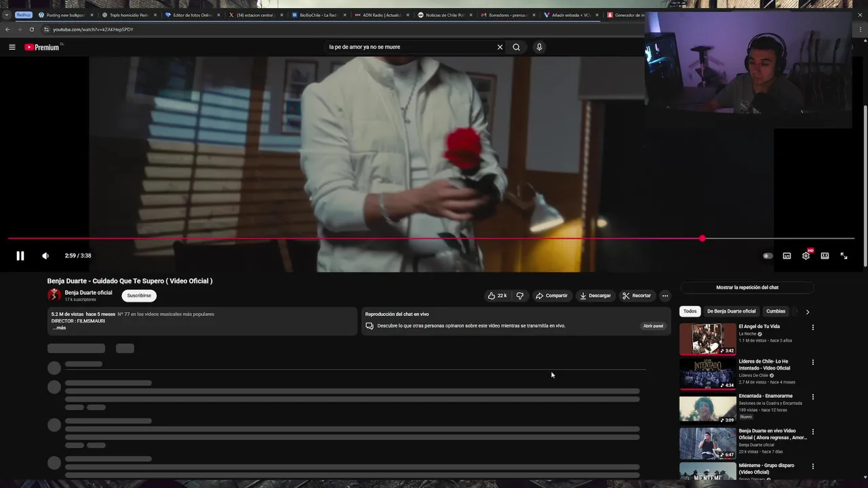Enter fullscreen mode
This screenshot has width=868, height=488.
pyautogui.click(x=844, y=256)
